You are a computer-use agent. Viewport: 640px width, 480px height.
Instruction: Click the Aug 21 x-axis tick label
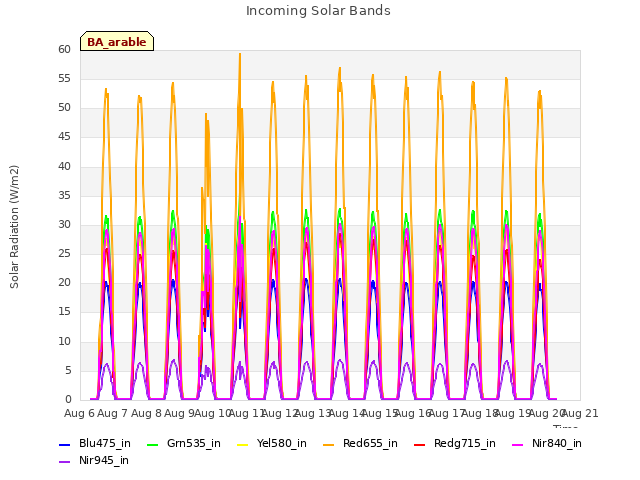click(x=580, y=414)
